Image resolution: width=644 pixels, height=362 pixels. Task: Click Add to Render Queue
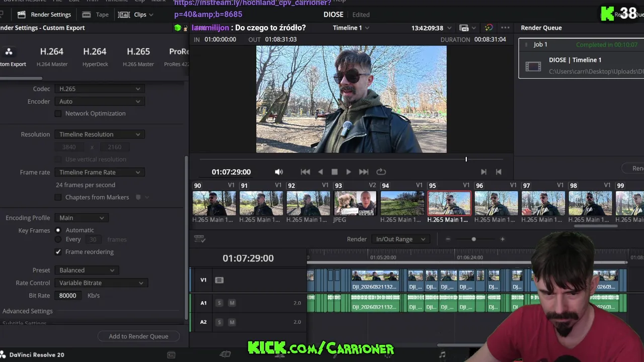point(138,336)
